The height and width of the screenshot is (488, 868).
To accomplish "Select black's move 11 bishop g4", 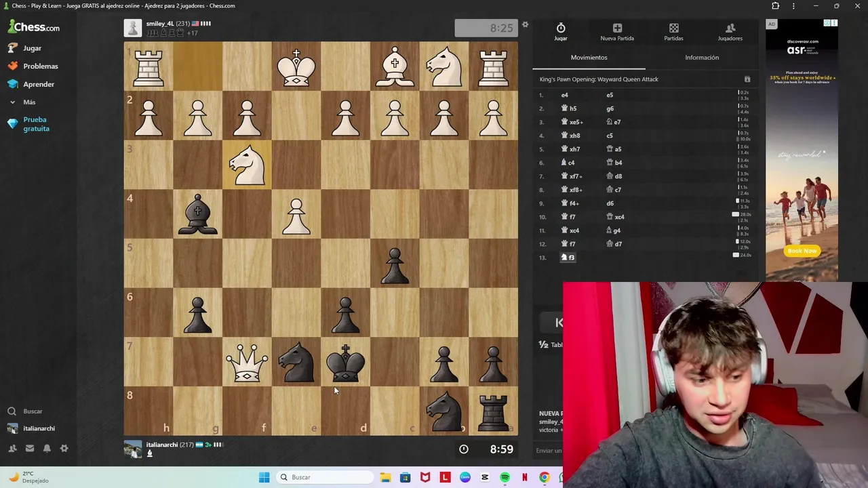I will point(613,230).
